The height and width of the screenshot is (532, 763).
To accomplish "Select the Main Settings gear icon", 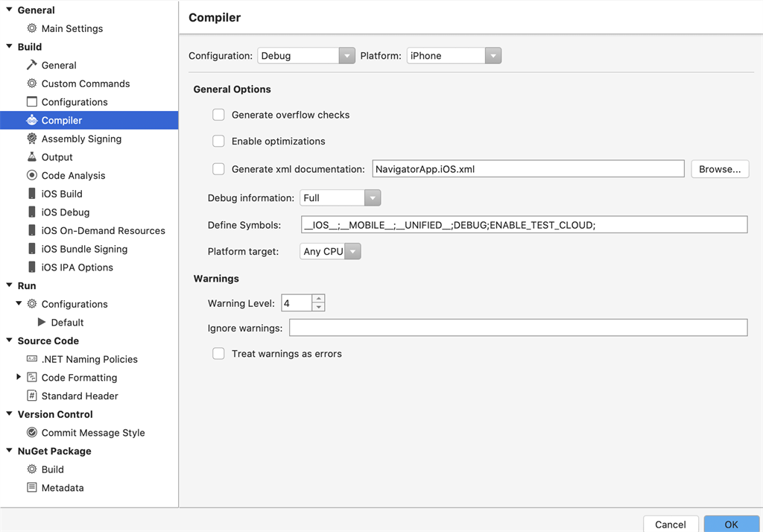I will pyautogui.click(x=31, y=28).
